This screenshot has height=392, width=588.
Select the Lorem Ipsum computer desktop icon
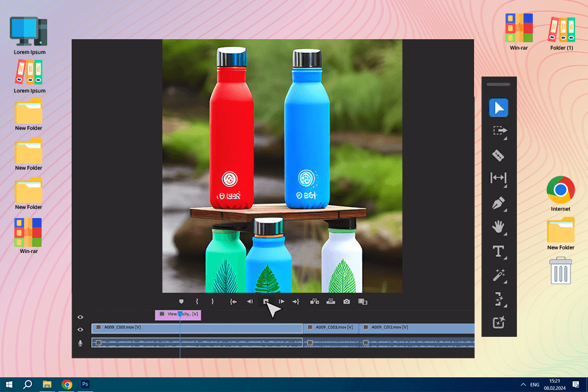click(x=29, y=36)
